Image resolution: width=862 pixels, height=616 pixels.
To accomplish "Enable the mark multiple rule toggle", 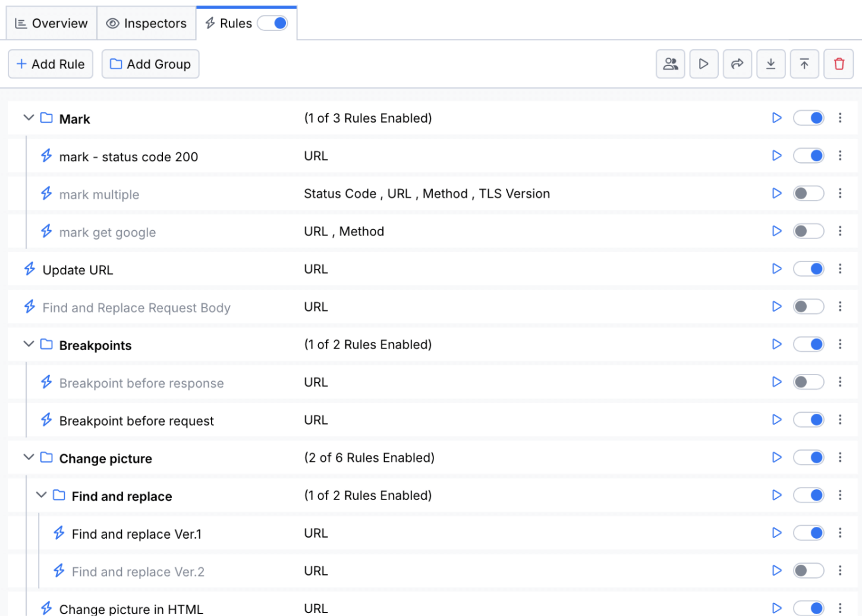I will [808, 193].
